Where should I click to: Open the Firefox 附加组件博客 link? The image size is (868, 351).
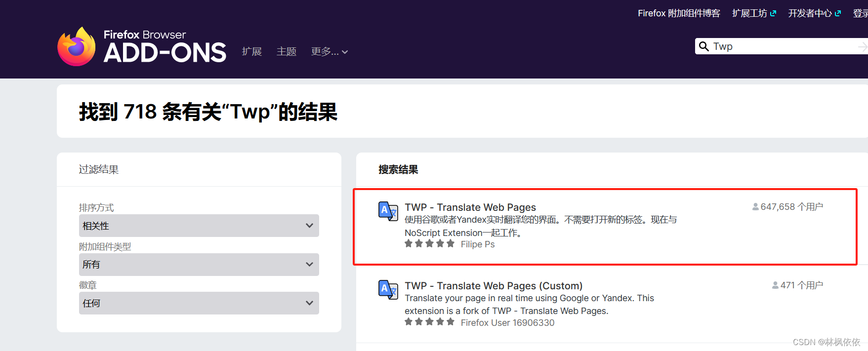pyautogui.click(x=679, y=13)
